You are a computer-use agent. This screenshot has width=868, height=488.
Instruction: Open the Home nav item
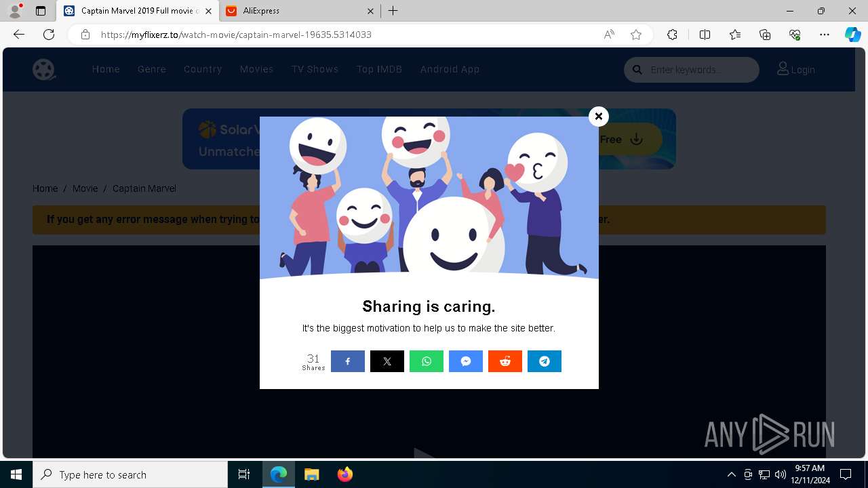106,69
